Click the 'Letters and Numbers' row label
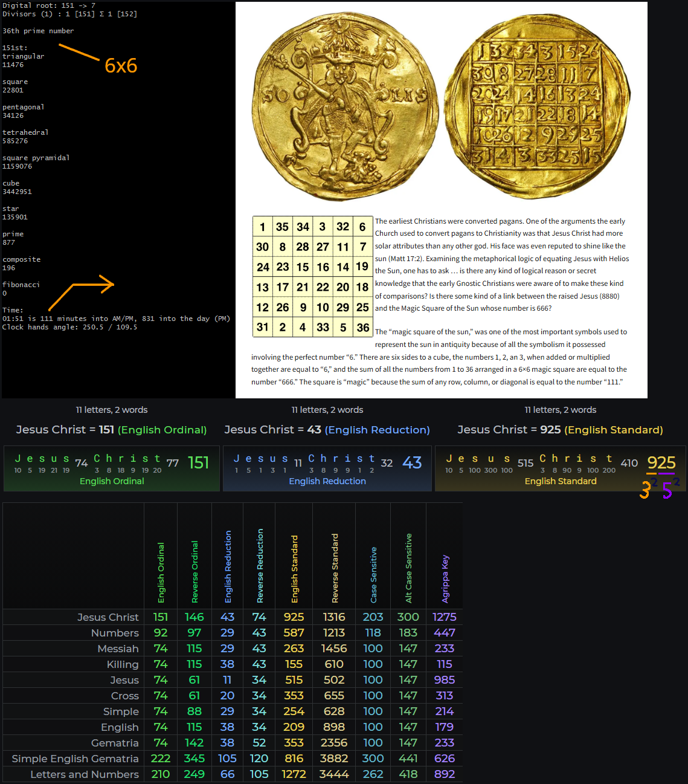The width and height of the screenshot is (688, 784). [85, 774]
